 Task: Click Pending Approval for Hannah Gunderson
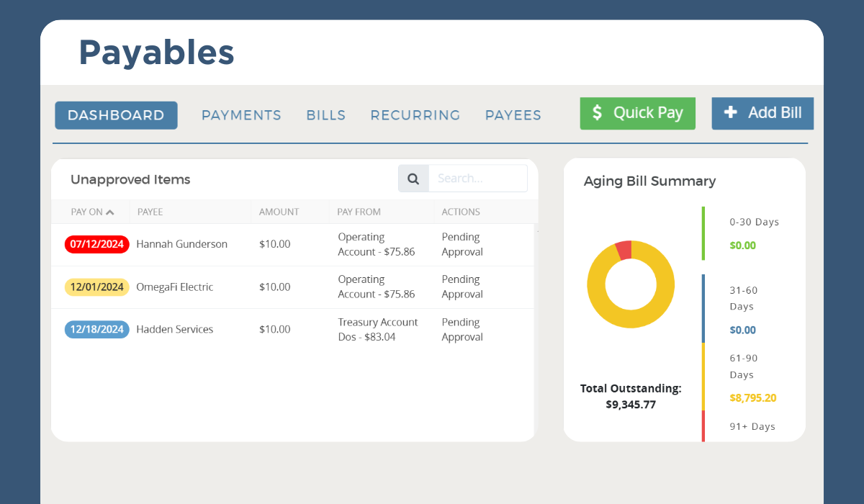point(462,244)
